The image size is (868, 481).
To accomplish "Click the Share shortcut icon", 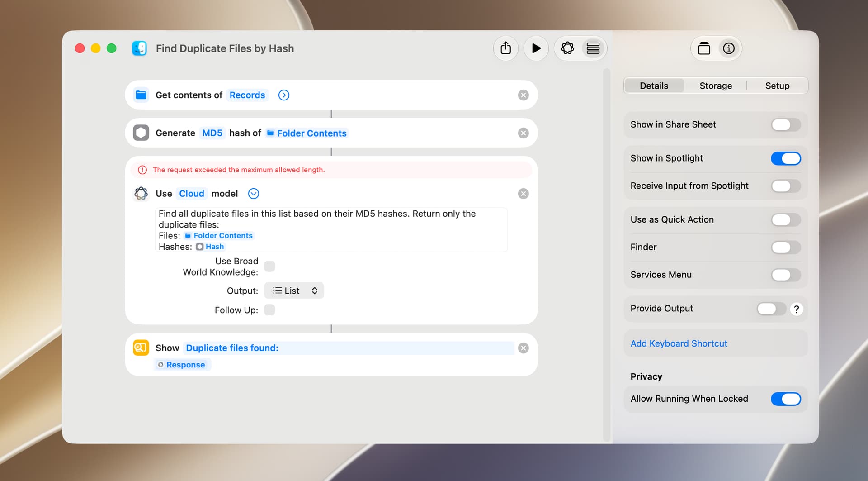I will pos(505,48).
